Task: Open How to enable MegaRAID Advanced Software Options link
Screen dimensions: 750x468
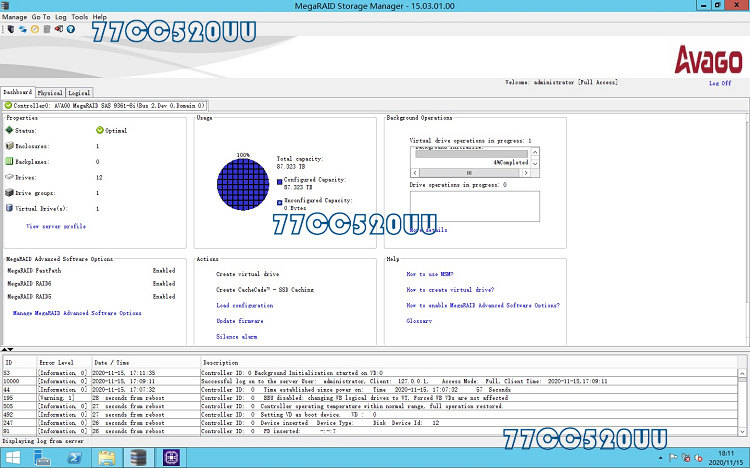Action: tap(483, 305)
